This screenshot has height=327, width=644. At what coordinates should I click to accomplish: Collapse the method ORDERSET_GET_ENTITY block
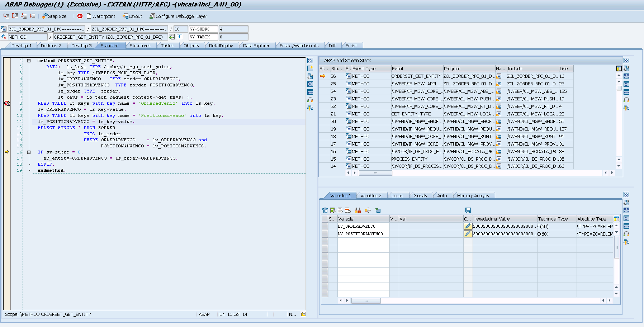29,61
